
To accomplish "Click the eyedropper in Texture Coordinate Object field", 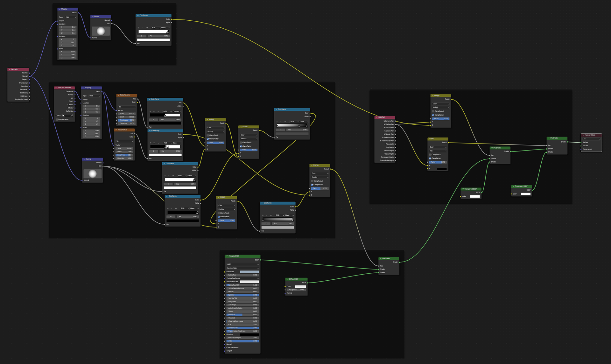I will coord(72,115).
